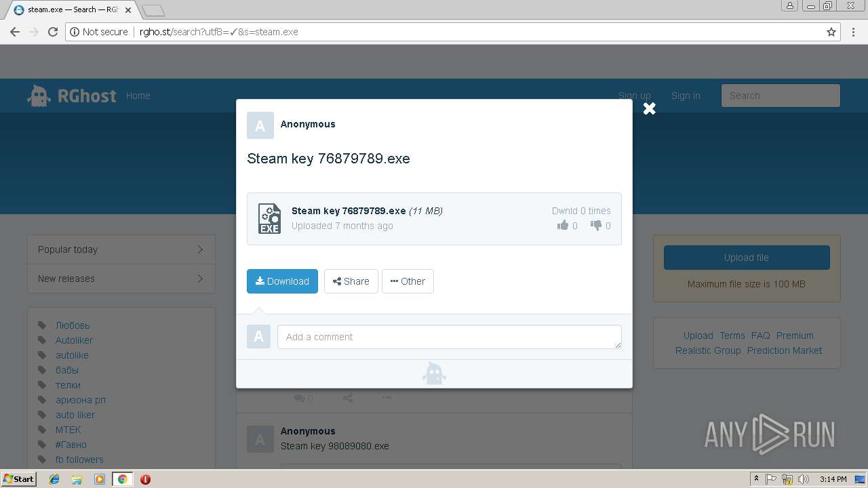Click the taskbar clock 3:14 PM

833,479
